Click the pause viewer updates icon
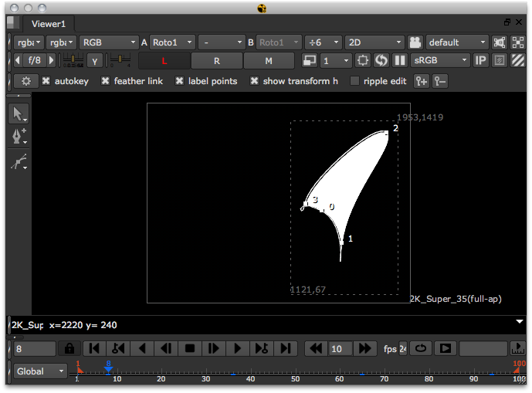The height and width of the screenshot is (393, 532). point(400,60)
